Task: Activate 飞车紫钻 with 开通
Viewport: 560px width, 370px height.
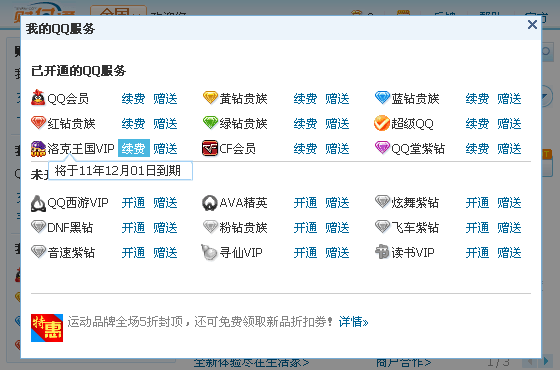Action: (x=478, y=228)
